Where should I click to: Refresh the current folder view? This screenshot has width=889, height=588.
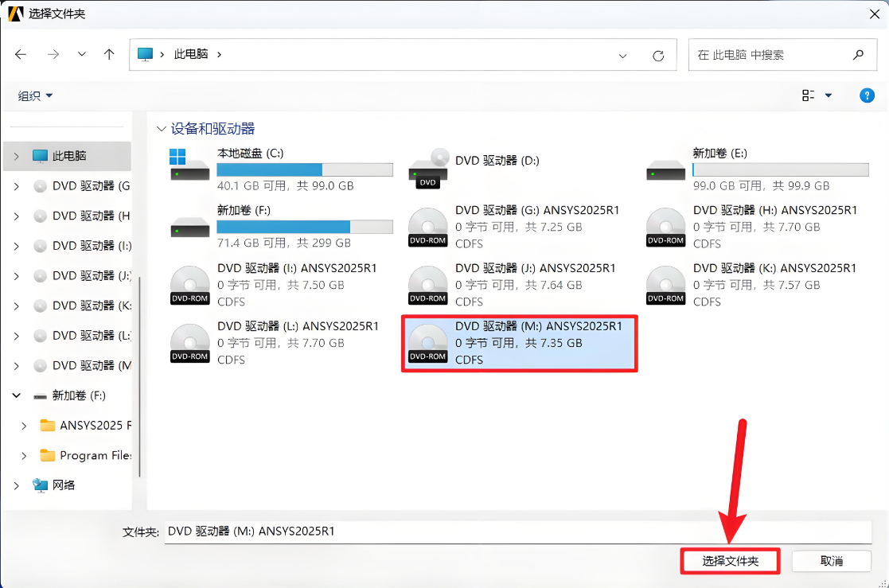click(x=658, y=56)
